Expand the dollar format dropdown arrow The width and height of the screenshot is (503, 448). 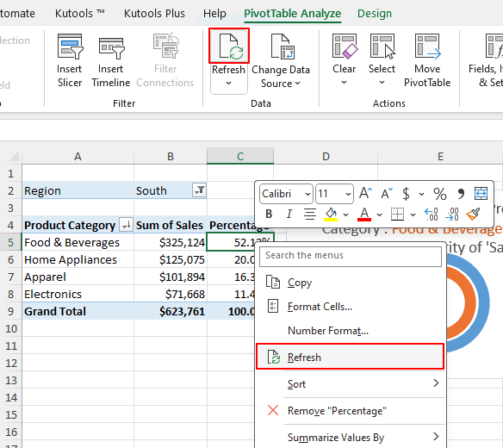[x=421, y=195]
